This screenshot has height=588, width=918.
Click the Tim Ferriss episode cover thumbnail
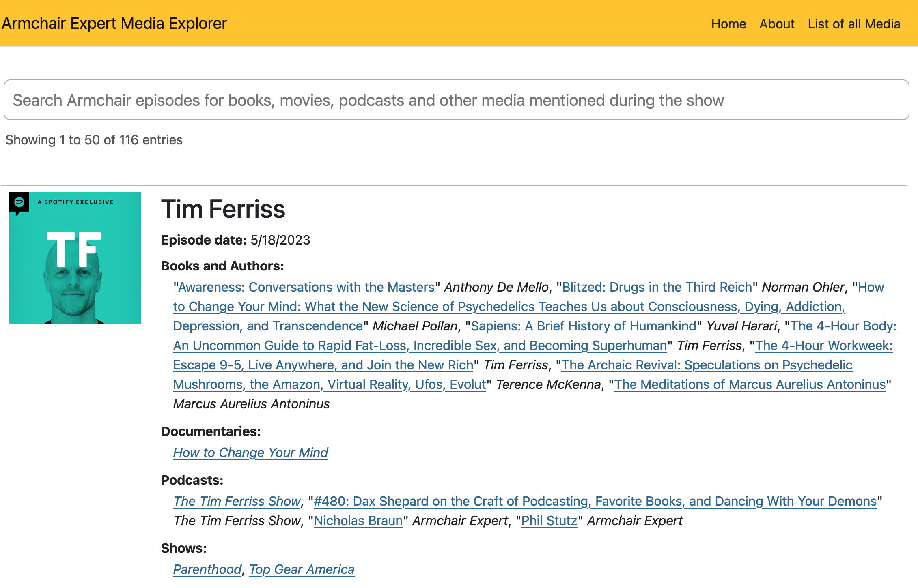pos(75,258)
